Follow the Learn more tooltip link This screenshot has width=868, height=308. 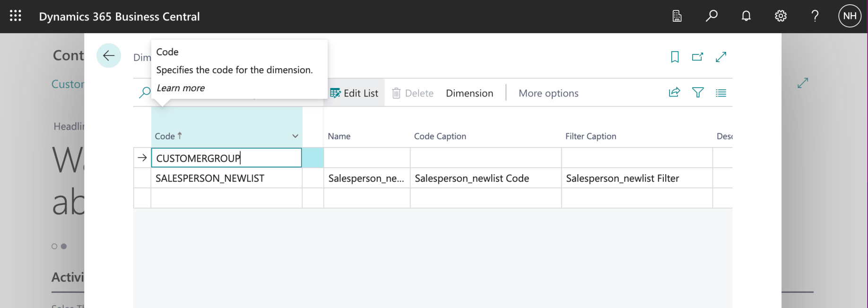181,88
